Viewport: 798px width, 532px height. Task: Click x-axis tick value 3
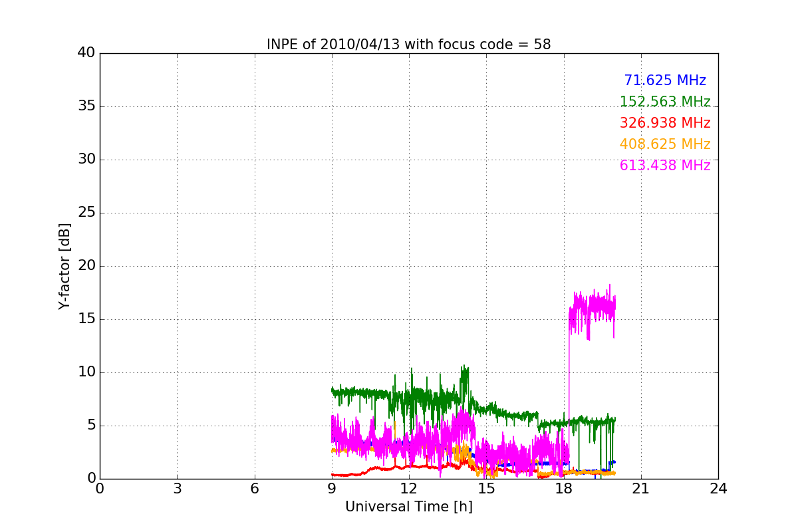(177, 489)
